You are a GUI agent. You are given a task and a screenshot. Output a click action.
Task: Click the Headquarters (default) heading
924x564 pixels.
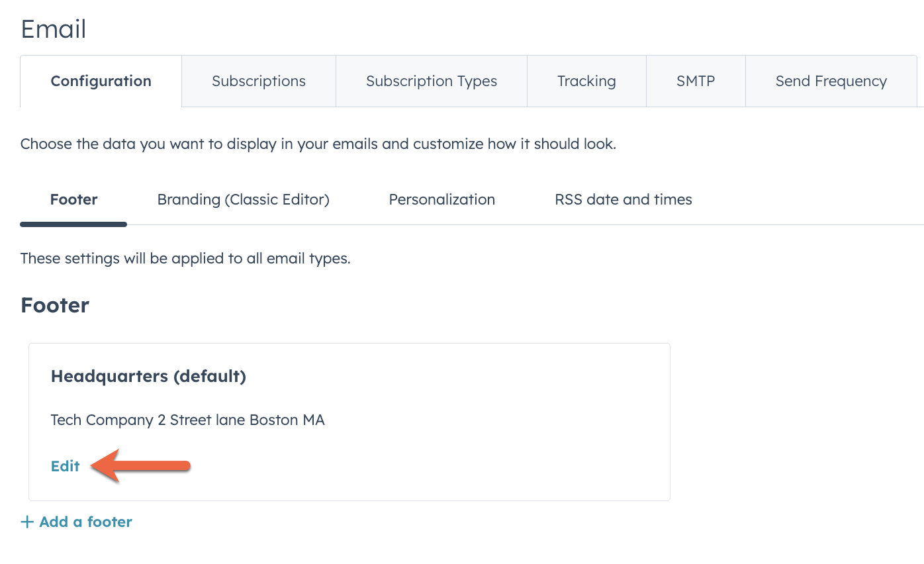(x=148, y=376)
